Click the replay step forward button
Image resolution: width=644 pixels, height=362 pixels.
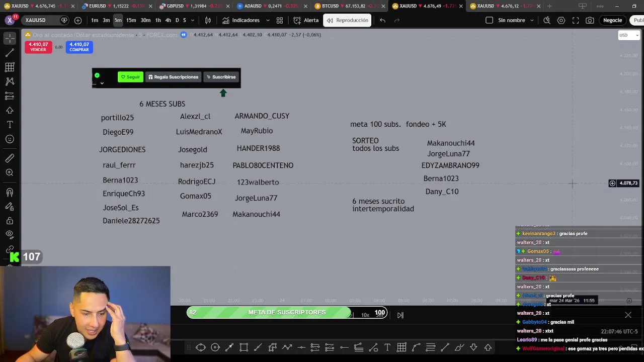tap(400, 315)
